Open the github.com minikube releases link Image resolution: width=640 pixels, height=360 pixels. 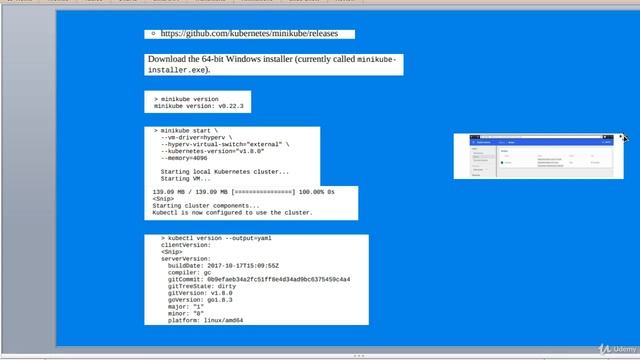pos(249,33)
